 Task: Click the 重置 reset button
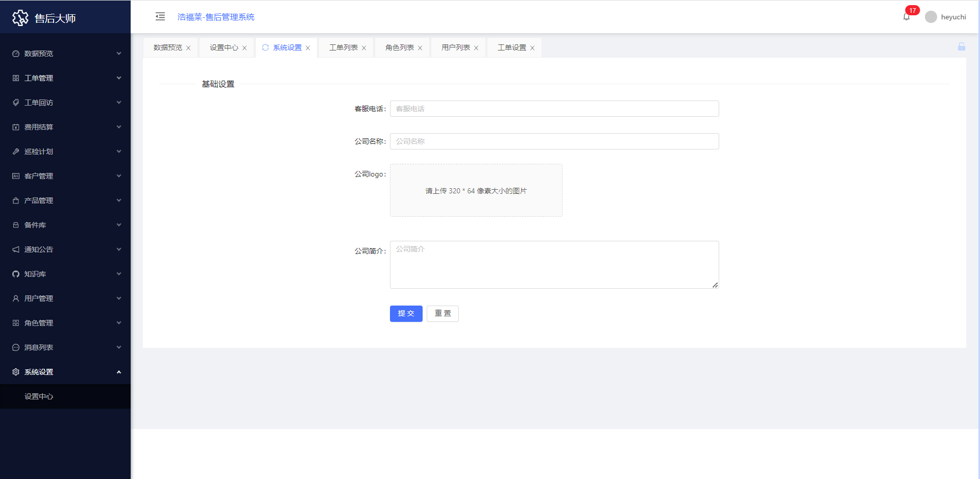point(443,314)
